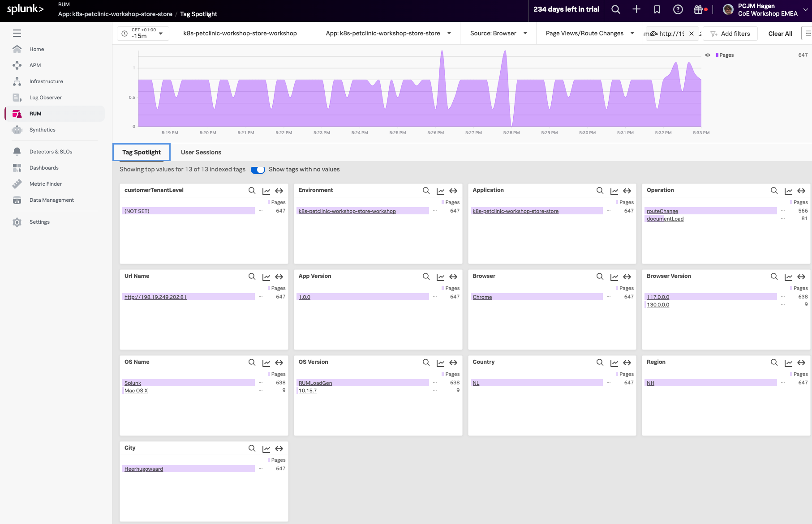The width and height of the screenshot is (812, 524).
Task: Click the Clear All button
Action: click(x=780, y=34)
